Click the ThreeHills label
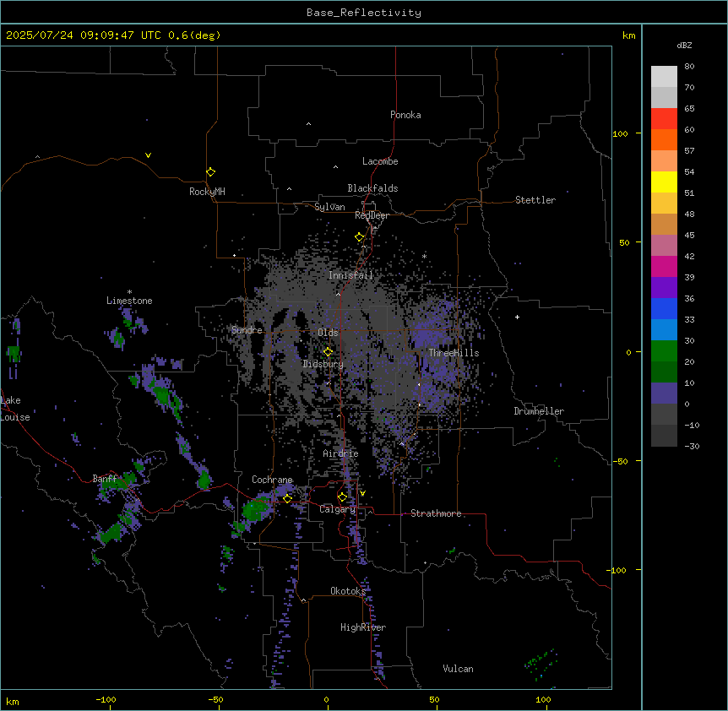Image resolution: width=728 pixels, height=711 pixels. pos(454,353)
